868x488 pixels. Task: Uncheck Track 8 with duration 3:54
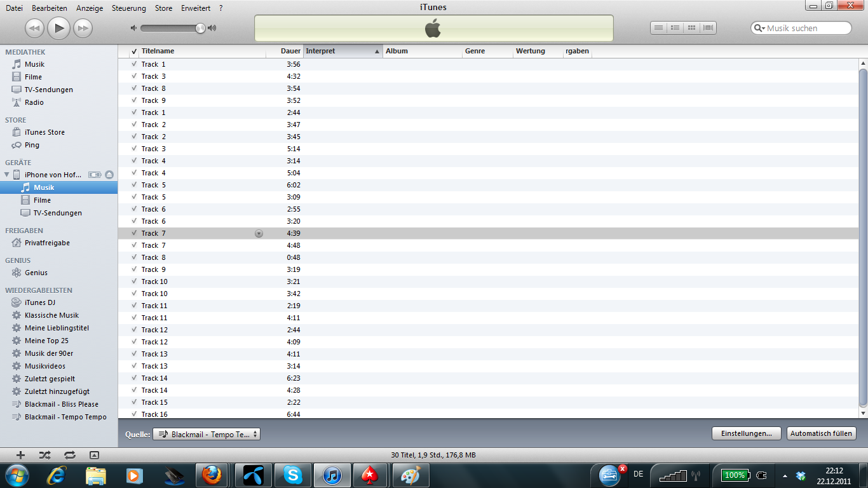134,88
